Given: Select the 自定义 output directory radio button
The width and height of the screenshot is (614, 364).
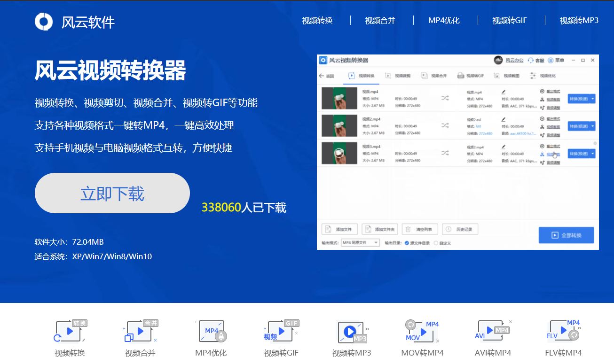Looking at the screenshot, I should [436, 243].
